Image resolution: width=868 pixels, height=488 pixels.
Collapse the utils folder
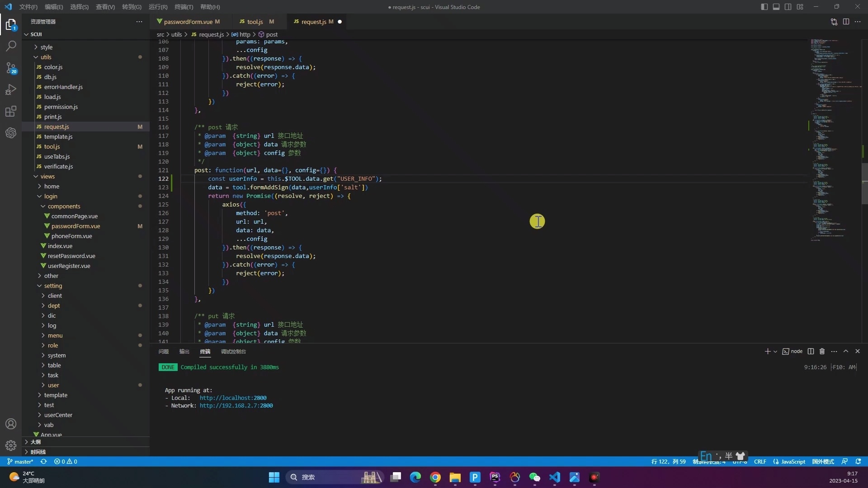(x=46, y=56)
